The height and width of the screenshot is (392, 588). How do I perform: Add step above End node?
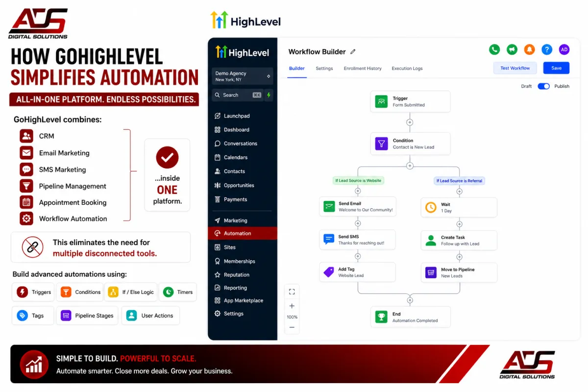[x=410, y=300]
